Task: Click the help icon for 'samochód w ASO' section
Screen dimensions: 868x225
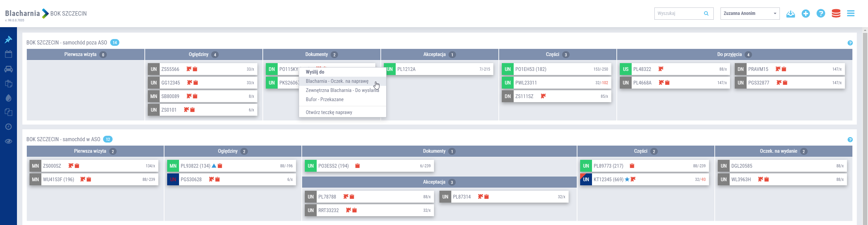Action: [x=850, y=139]
